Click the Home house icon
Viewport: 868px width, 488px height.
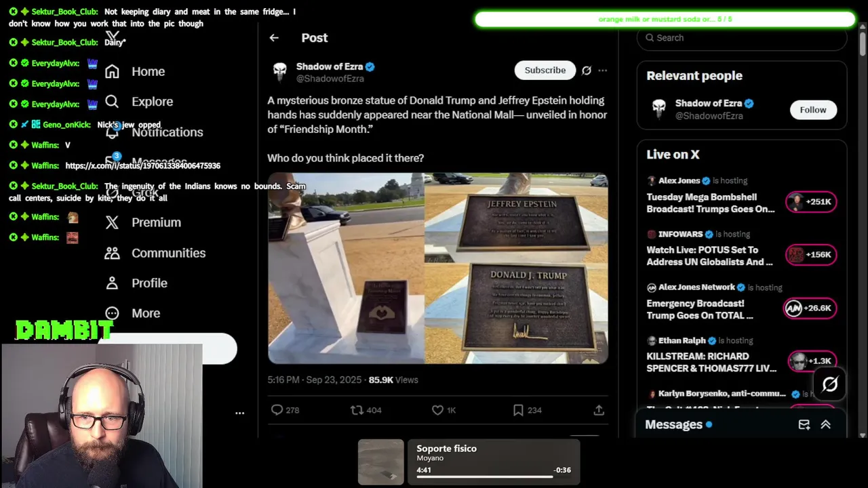[112, 71]
